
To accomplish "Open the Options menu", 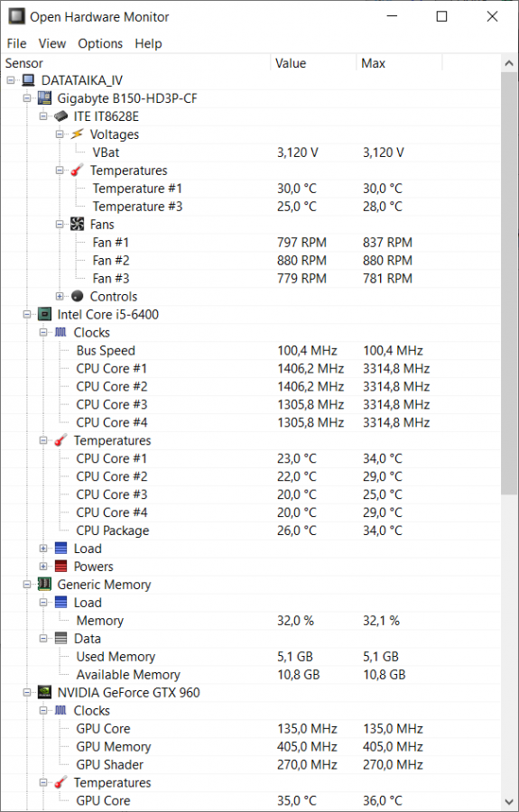I will pos(100,43).
